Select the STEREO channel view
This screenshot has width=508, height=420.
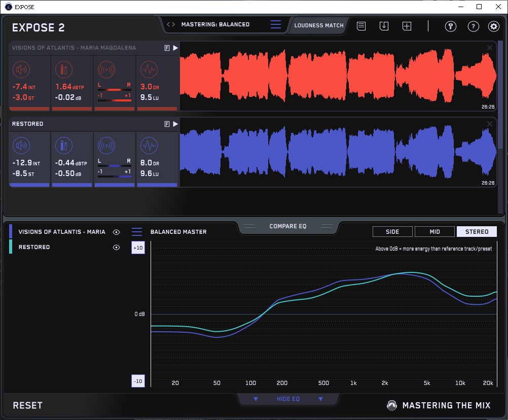477,232
